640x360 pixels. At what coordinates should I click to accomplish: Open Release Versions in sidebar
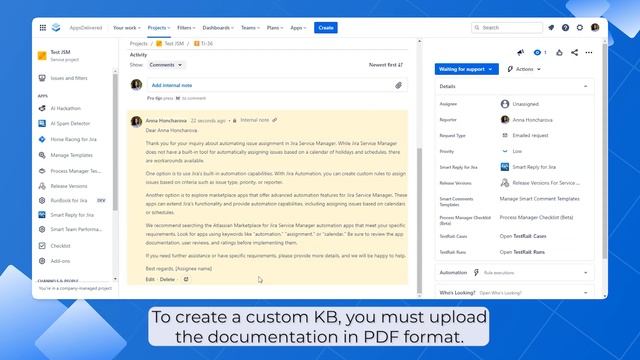(x=69, y=186)
